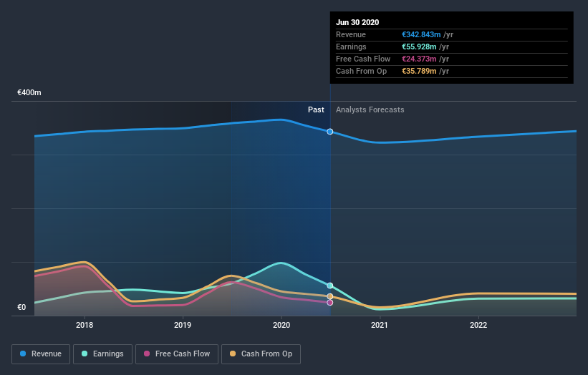Click the €24.373m free cash flow value
The width and height of the screenshot is (588, 375).
(419, 59)
